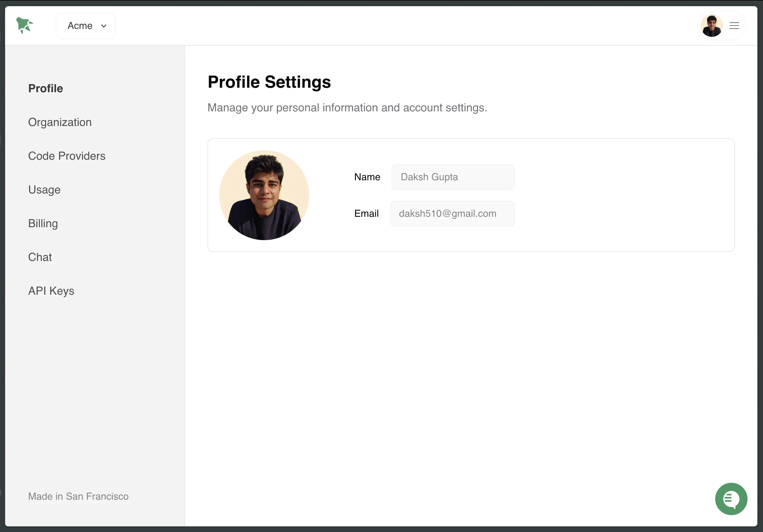763x532 pixels.
Task: Click the user avatar in top right
Action: [x=712, y=25]
